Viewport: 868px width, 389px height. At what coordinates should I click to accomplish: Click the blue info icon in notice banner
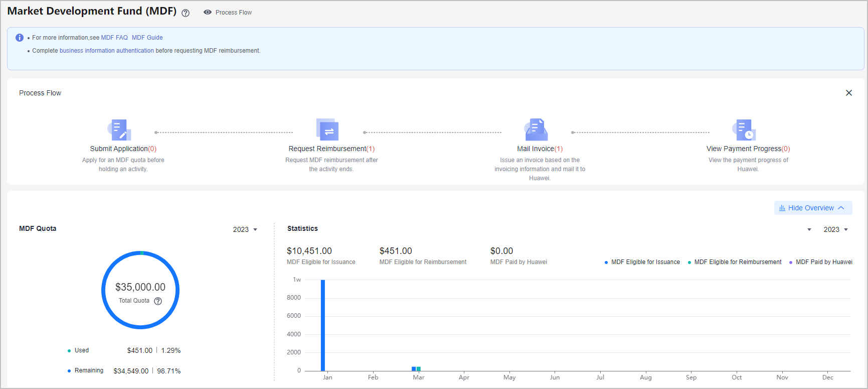20,38
